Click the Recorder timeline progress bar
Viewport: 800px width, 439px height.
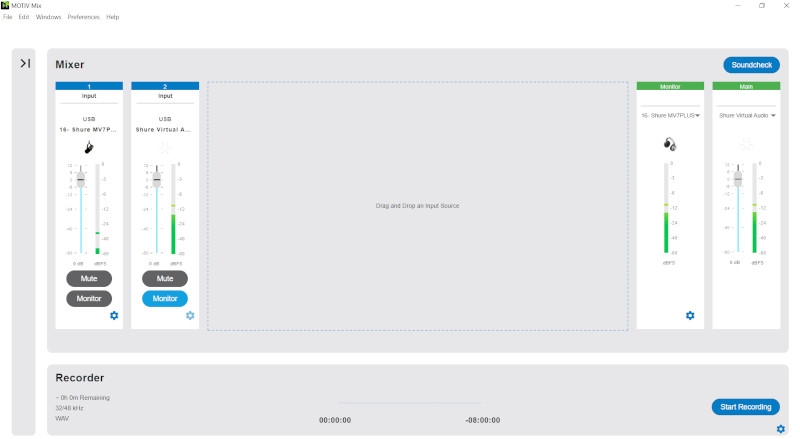point(409,403)
